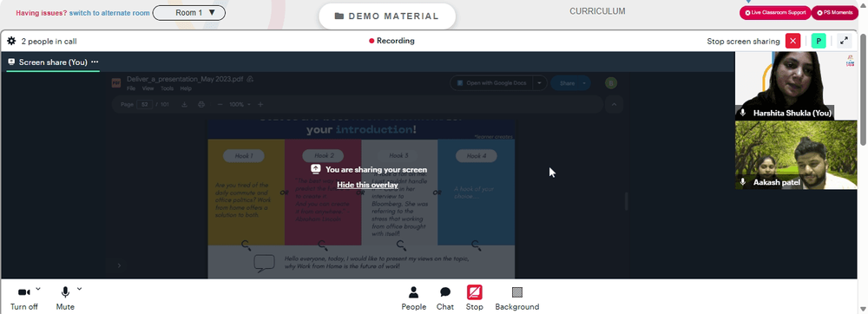Click the magnifier under Hook 3
Viewport: 868px width, 314px height.
pyautogui.click(x=401, y=245)
